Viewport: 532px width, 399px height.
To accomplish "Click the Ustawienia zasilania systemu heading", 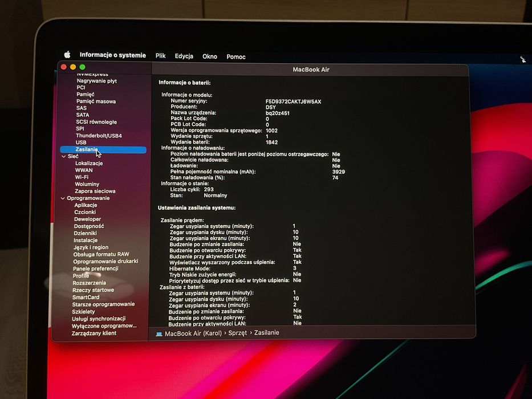I will [x=197, y=207].
